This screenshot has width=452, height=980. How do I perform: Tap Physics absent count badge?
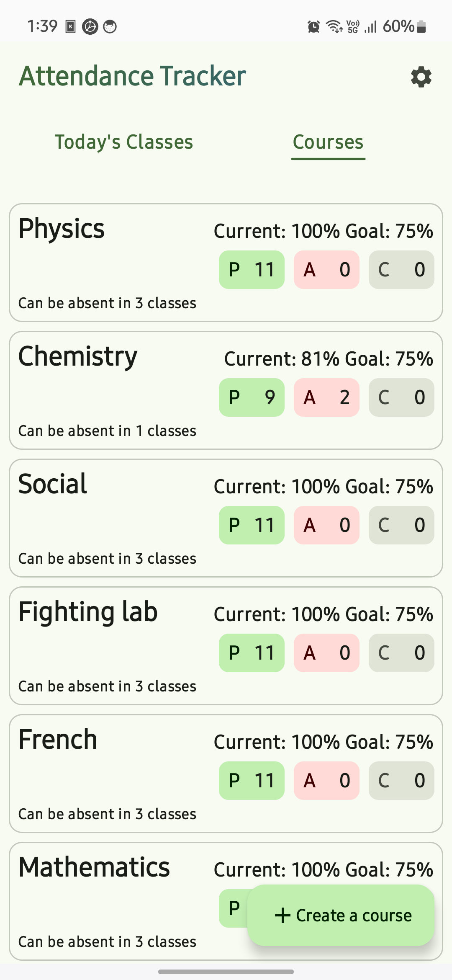pos(326,270)
